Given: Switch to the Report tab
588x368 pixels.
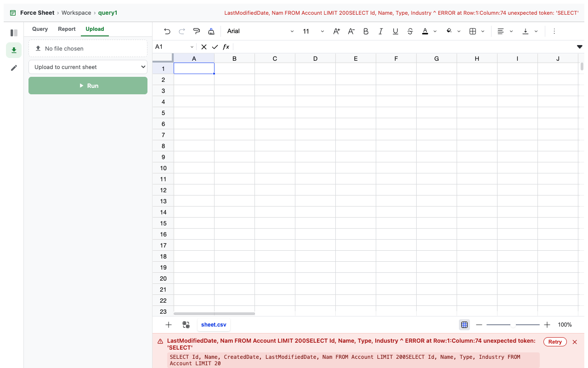Looking at the screenshot, I should (x=67, y=29).
